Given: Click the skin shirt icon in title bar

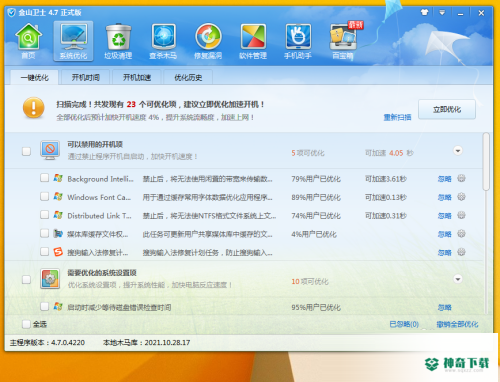Looking at the screenshot, I should (424, 13).
